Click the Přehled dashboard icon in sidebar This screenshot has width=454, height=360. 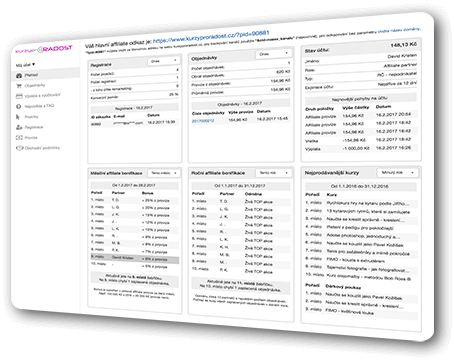pos(19,76)
